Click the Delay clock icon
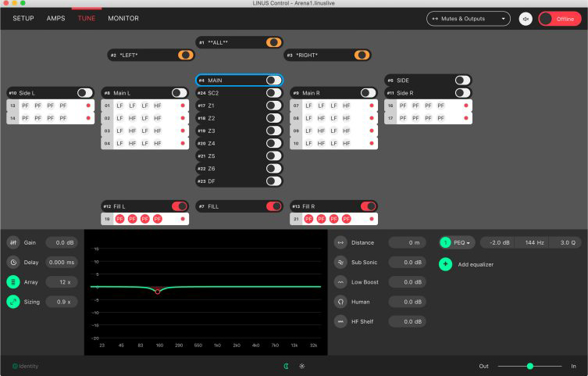Viewport: 588px width, 376px height. [x=13, y=263]
